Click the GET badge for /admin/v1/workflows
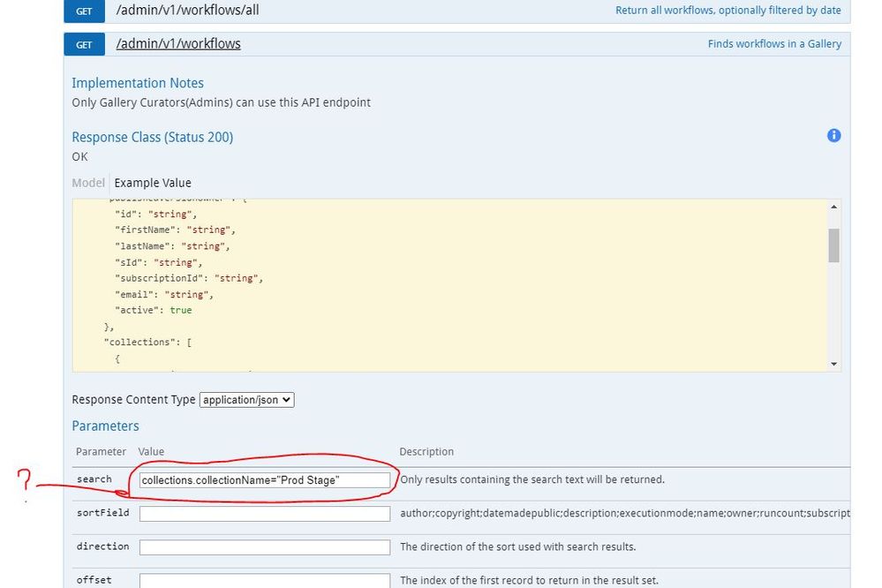 pyautogui.click(x=85, y=44)
